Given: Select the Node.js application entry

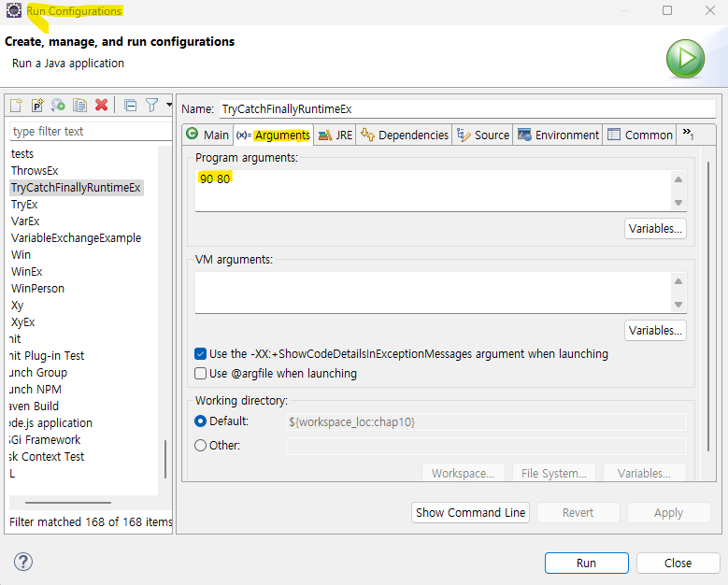Looking at the screenshot, I should click(51, 423).
